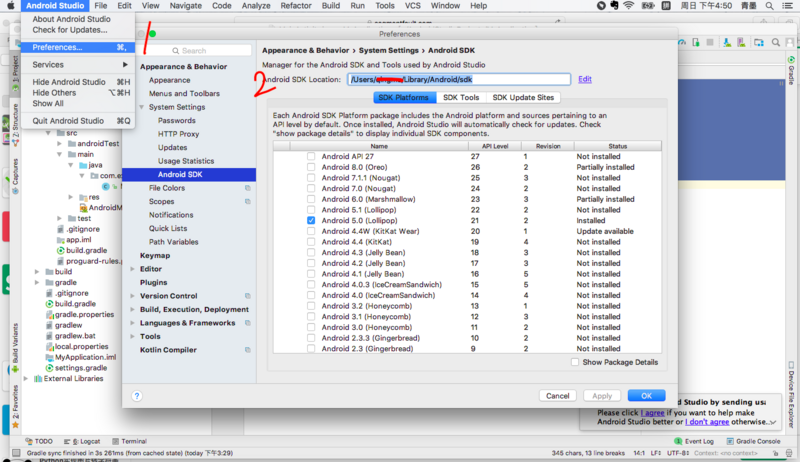Image resolution: width=800 pixels, height=462 pixels.
Task: Expand the Version Control settings category
Action: (x=133, y=296)
